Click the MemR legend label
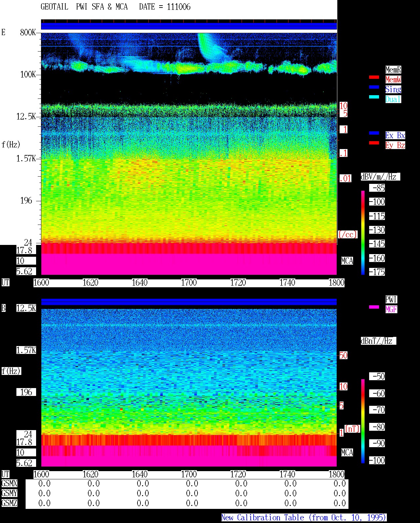Image resolution: width=420 pixels, height=523 pixels. (x=393, y=70)
